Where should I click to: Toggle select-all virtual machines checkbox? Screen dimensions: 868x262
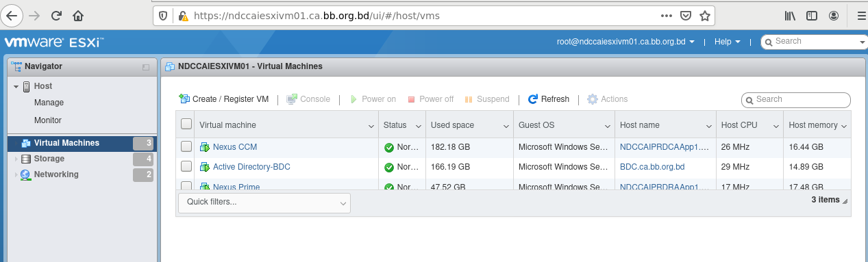[x=186, y=125]
